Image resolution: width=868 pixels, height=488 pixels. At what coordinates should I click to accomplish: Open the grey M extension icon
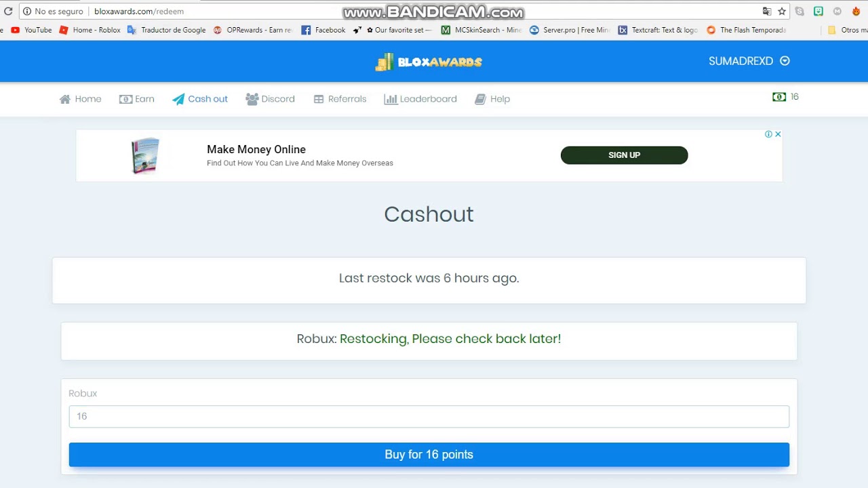coord(837,12)
